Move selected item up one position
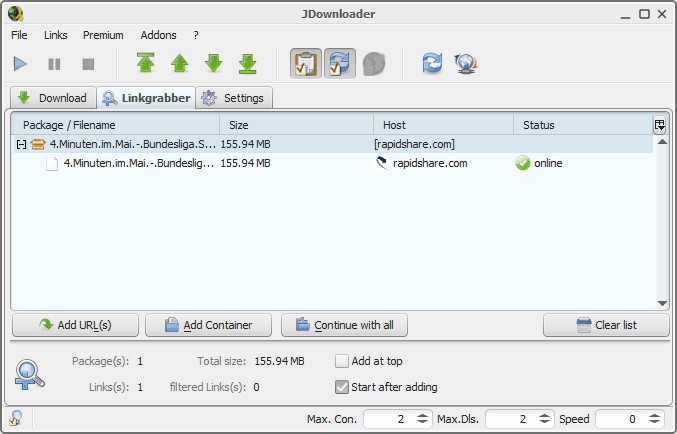 pyautogui.click(x=180, y=64)
